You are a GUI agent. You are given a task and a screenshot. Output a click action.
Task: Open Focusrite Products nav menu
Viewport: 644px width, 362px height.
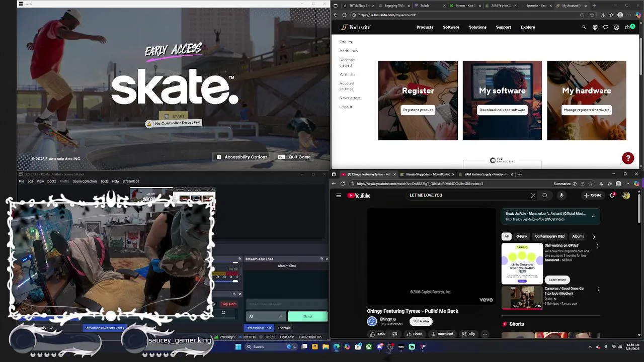click(425, 27)
